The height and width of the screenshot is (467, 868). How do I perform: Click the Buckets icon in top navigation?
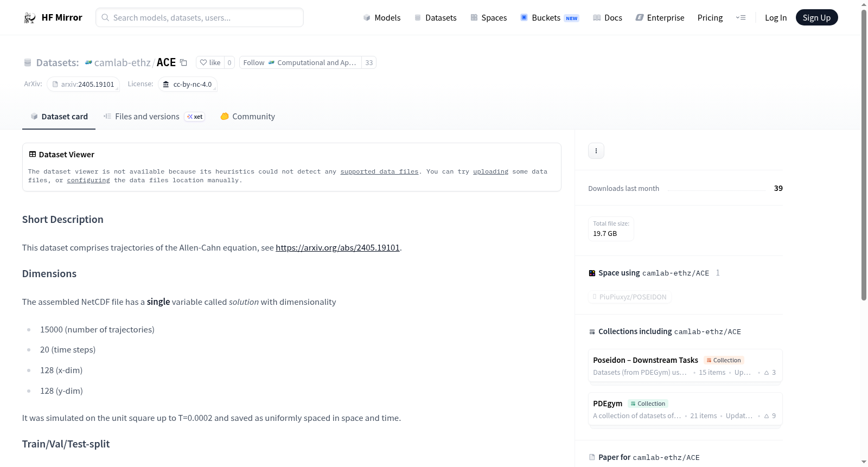click(x=524, y=18)
